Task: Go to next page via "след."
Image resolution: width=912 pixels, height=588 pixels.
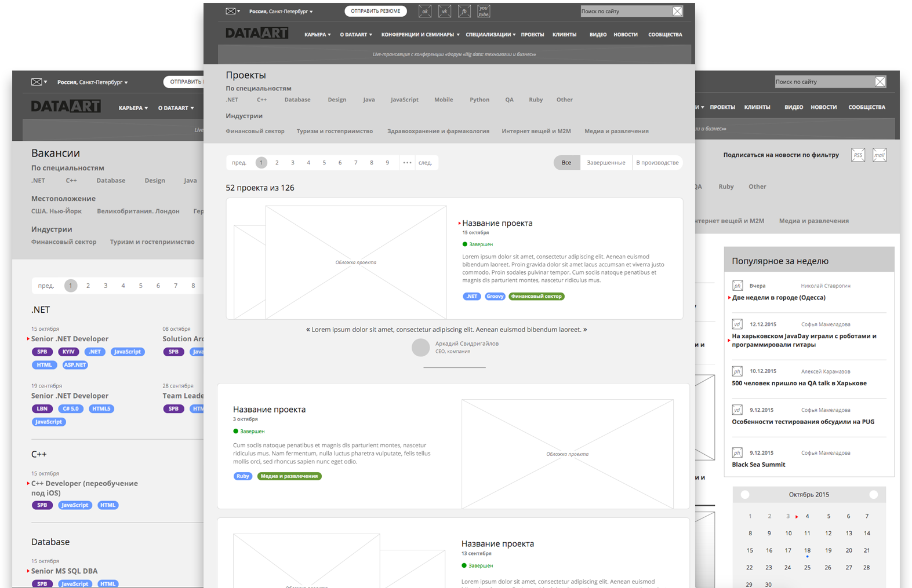Action: [x=425, y=163]
